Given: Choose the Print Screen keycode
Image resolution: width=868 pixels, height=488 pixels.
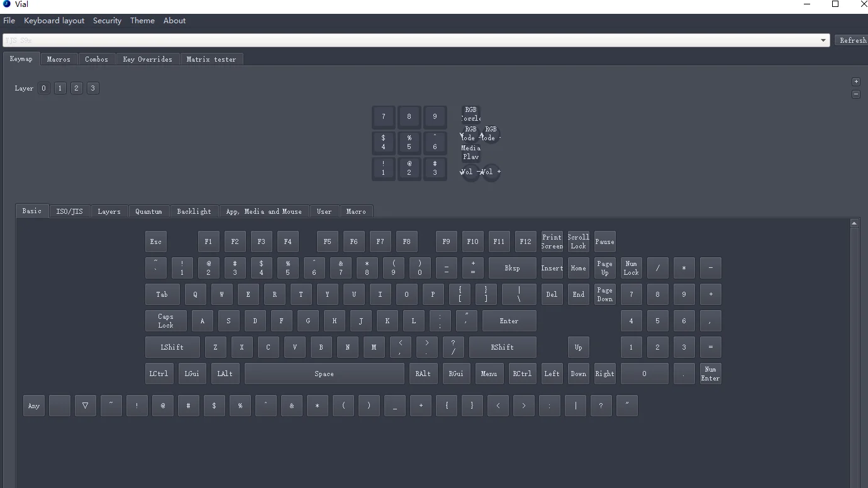Looking at the screenshot, I should click(552, 241).
